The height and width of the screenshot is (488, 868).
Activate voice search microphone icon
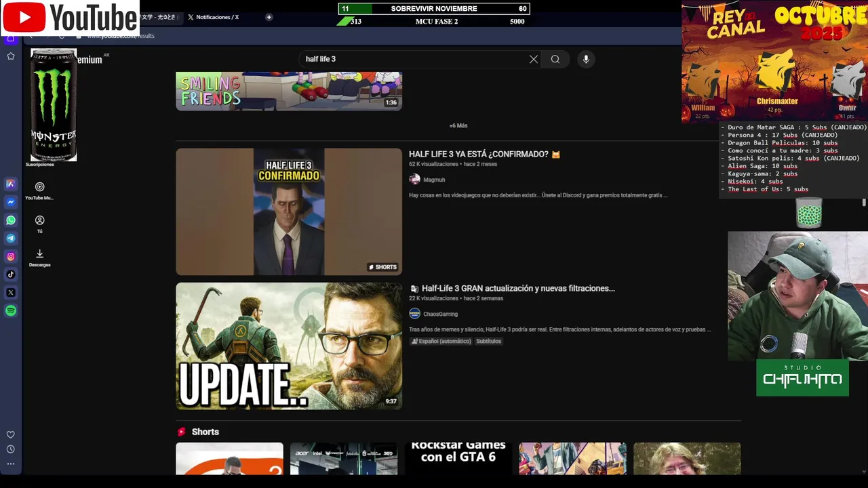tap(586, 59)
